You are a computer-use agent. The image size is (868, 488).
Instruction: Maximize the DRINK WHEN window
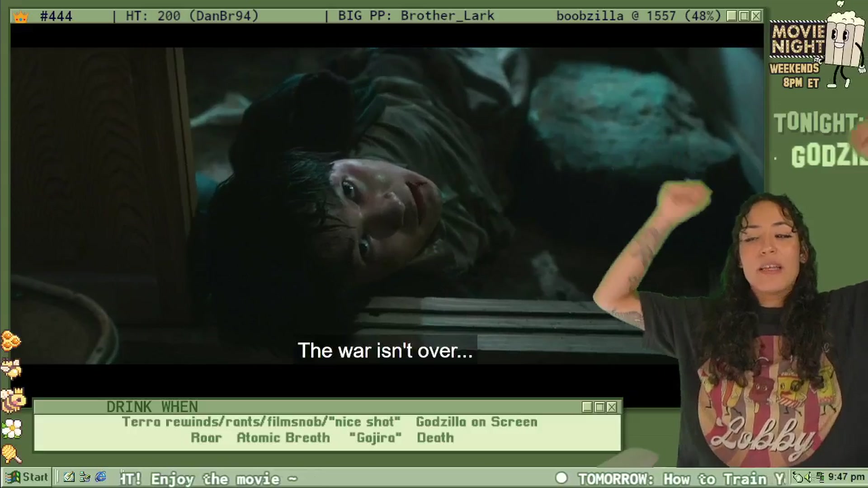point(599,407)
